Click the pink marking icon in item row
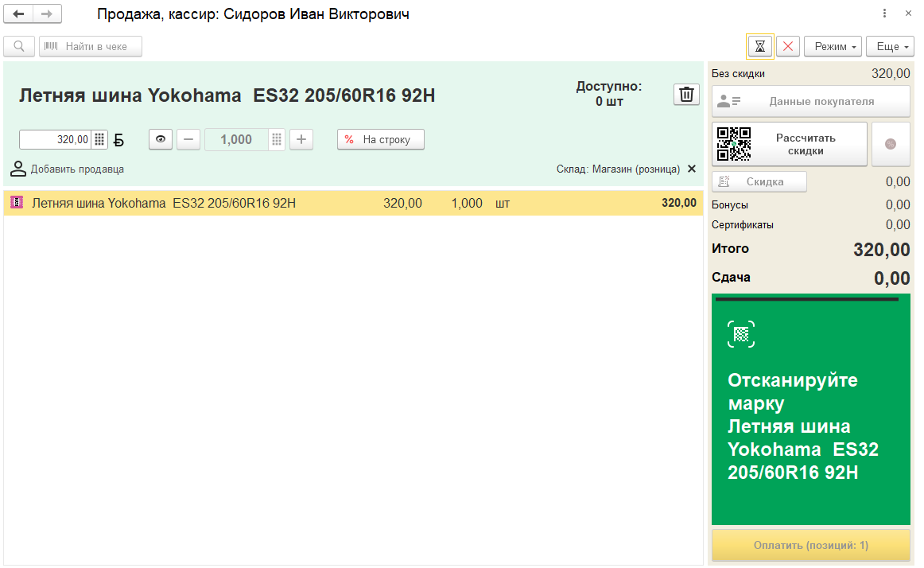The width and height of the screenshot is (924, 568). pos(17,203)
